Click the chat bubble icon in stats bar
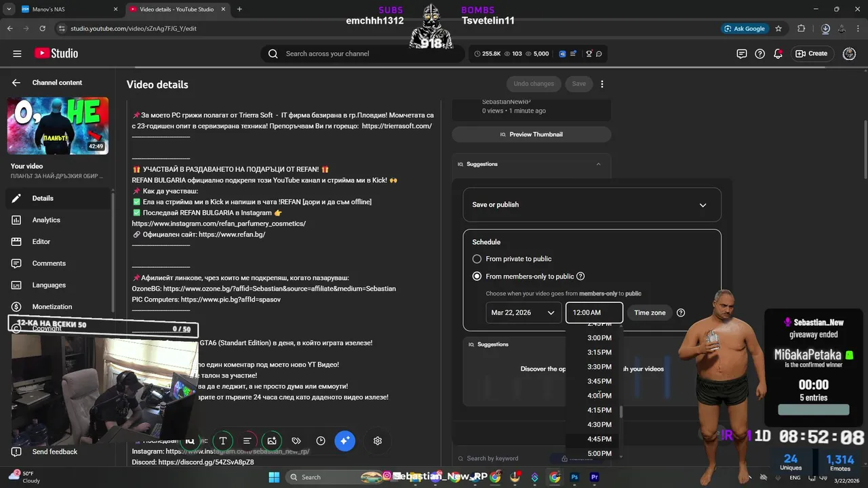The width and height of the screenshot is (868, 488). coord(599,54)
